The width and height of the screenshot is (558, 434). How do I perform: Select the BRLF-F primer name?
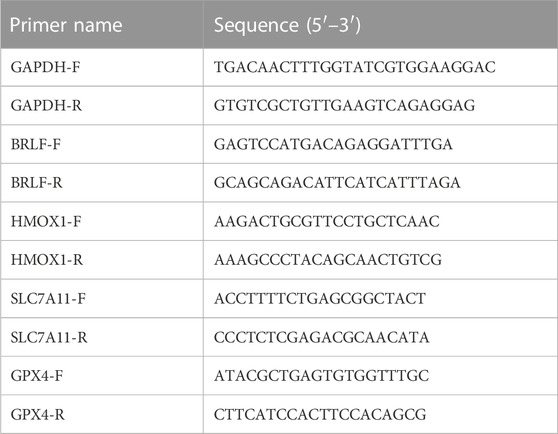point(36,144)
